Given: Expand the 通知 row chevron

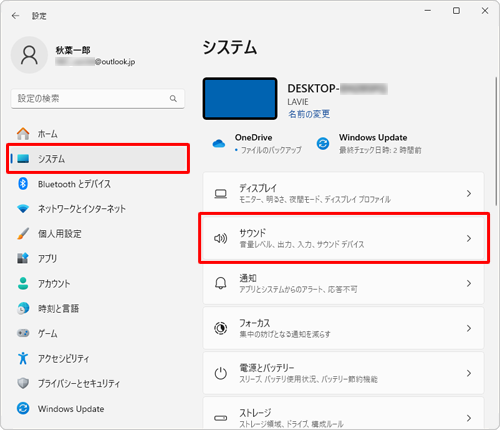Looking at the screenshot, I should [469, 283].
